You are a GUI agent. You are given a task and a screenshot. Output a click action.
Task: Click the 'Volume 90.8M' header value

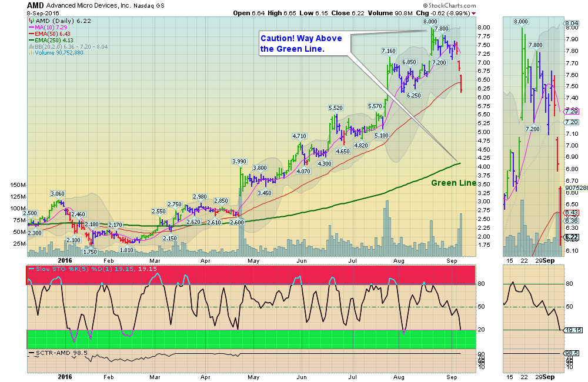pyautogui.click(x=390, y=13)
